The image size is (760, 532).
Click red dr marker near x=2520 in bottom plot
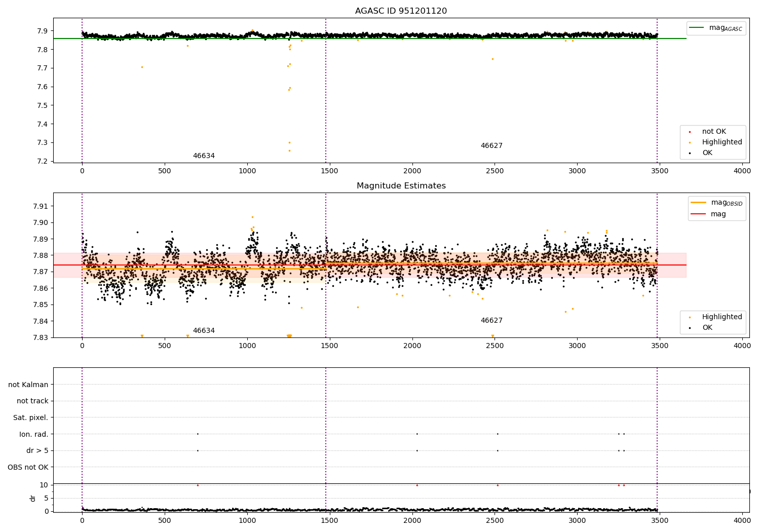coord(498,485)
